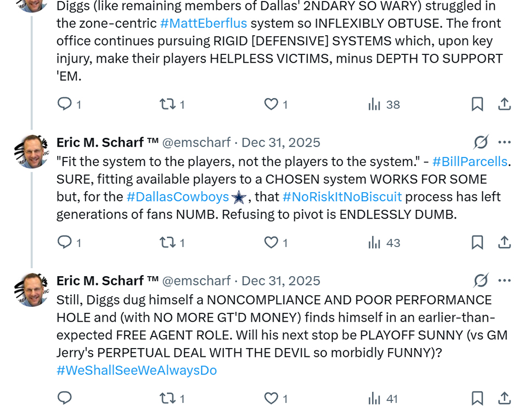Open the #NoRiskItNoBiscuit hashtag
Viewport: 527px width, 420px height.
coord(342,197)
